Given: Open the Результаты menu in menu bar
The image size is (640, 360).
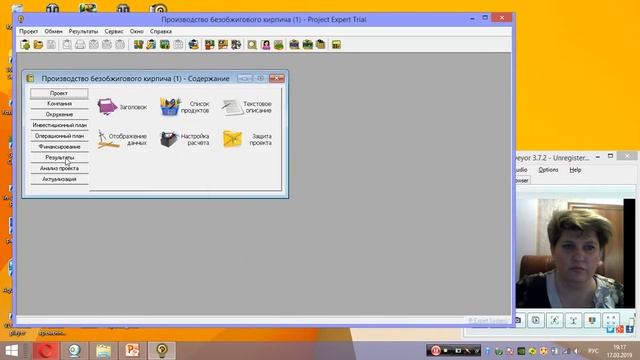Looking at the screenshot, I should point(83,31).
